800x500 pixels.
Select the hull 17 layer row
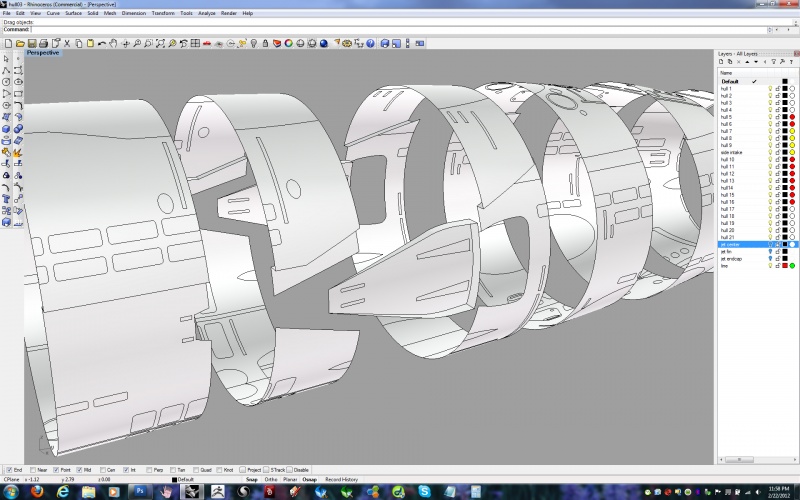pos(757,209)
